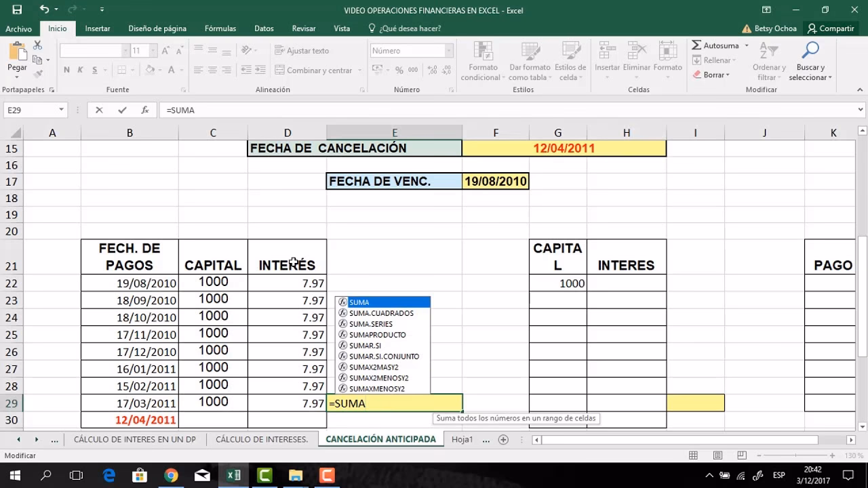The image size is (868, 488).
Task: Click the Autosuma icon
Action: (x=698, y=45)
